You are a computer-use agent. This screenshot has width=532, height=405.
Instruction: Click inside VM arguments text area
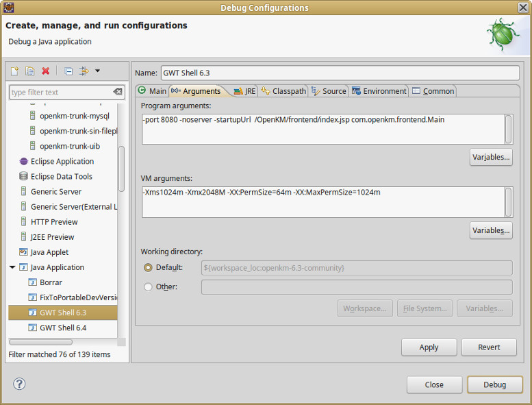[323, 202]
